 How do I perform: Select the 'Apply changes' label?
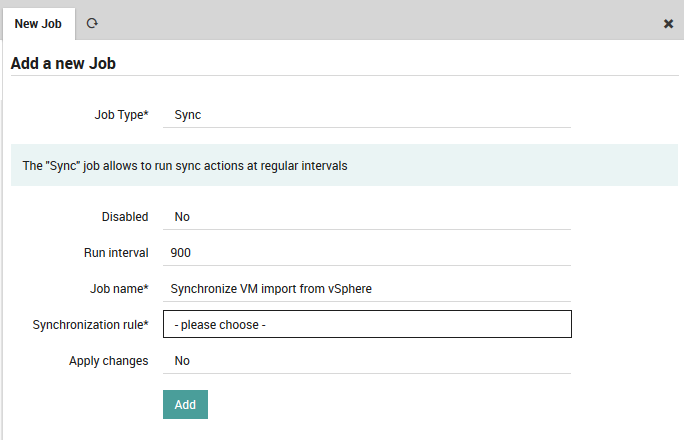pos(108,361)
